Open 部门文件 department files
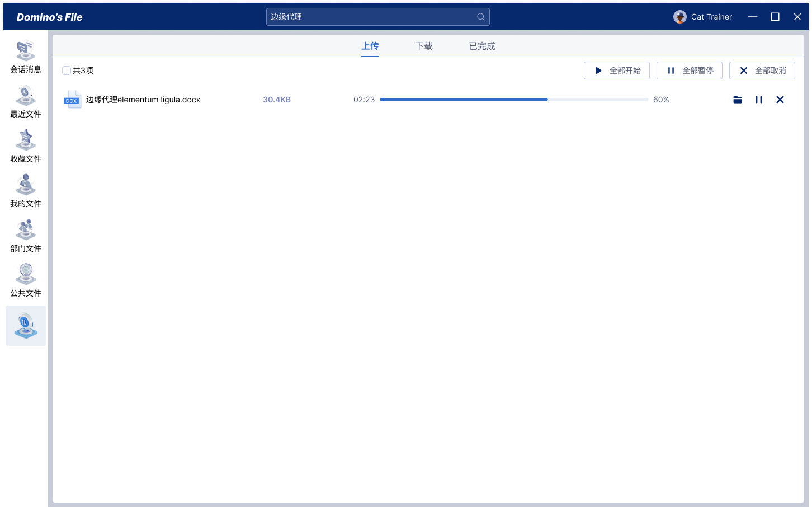 [26, 236]
